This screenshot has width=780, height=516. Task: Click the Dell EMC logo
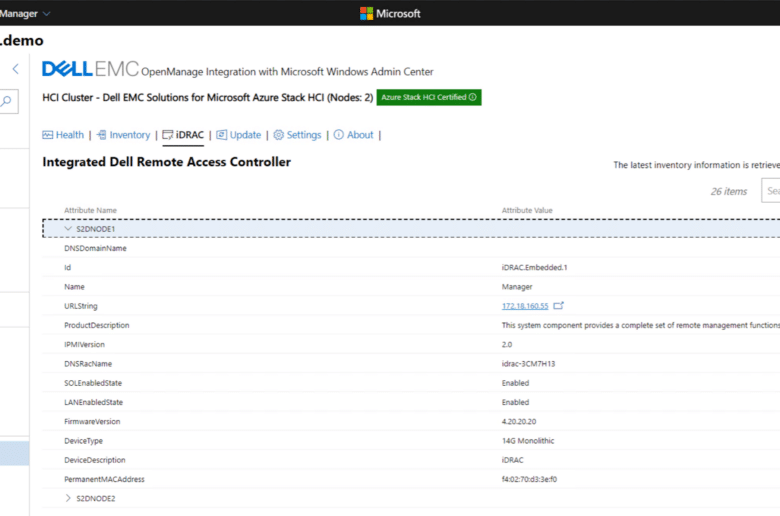coord(90,69)
